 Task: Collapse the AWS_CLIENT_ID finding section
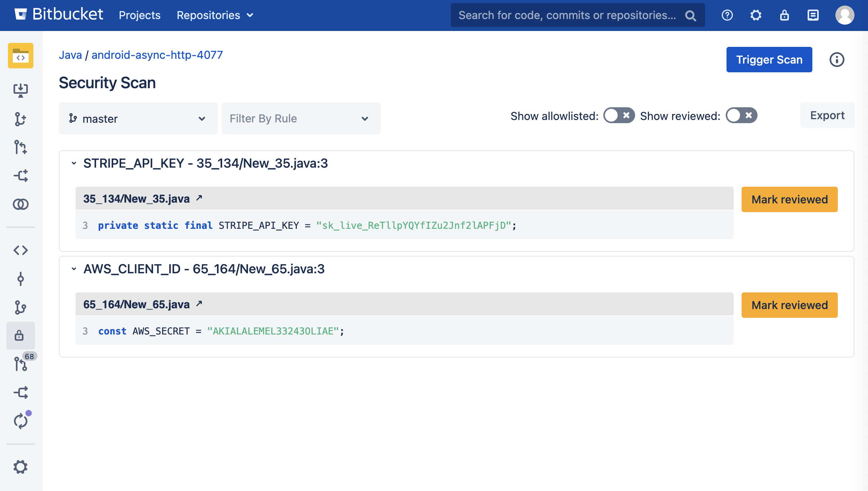coord(74,269)
